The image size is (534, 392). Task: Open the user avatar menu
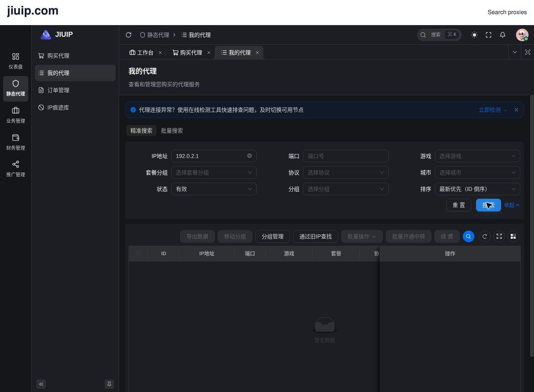pyautogui.click(x=522, y=35)
